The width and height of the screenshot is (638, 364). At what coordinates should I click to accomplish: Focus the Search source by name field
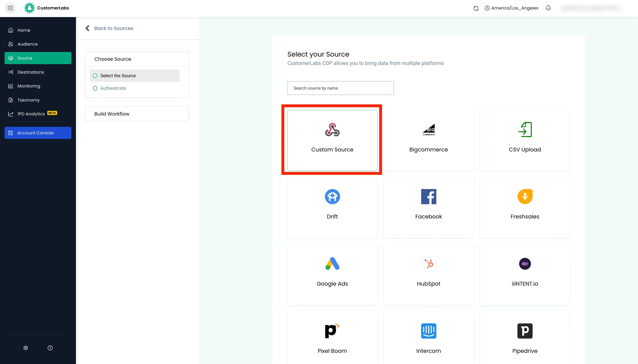[x=340, y=88]
